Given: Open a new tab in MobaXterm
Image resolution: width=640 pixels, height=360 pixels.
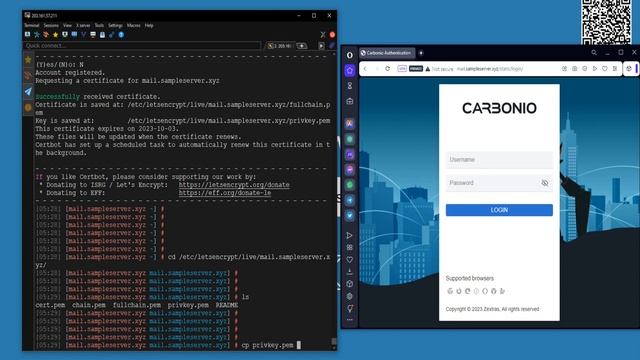Looking at the screenshot, I should coord(302,46).
